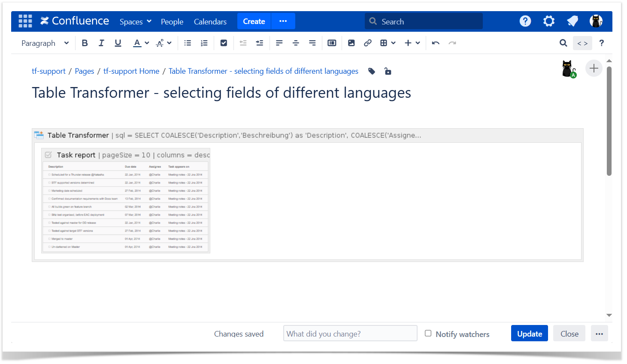The height and width of the screenshot is (364, 627).
Task: Open the Paragraph style dropdown
Action: [x=45, y=43]
